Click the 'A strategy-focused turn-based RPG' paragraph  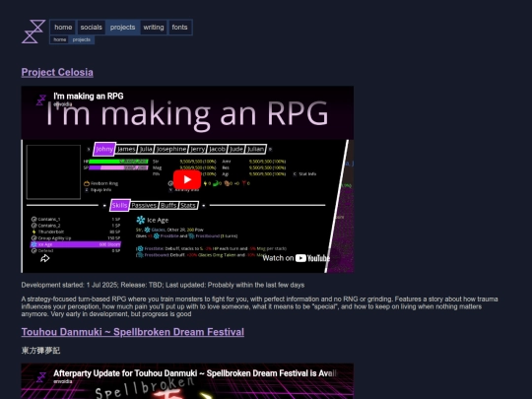tap(259, 306)
